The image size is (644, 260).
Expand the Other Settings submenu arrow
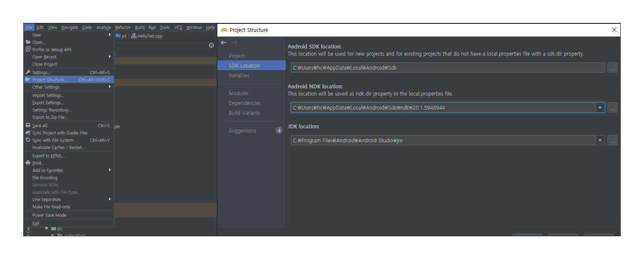pos(110,87)
